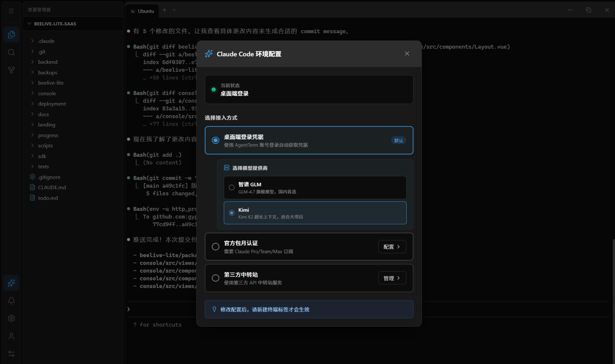This screenshot has height=364, width=615.
Task: Open the hamburger menu icon
Action: 11,11
